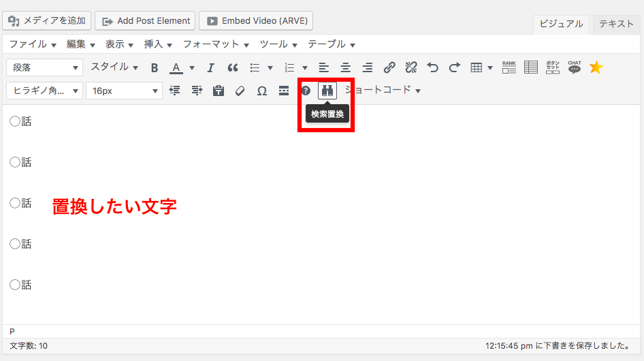Click the text color A icon
Image resolution: width=644 pixels, height=361 pixels.
(176, 67)
